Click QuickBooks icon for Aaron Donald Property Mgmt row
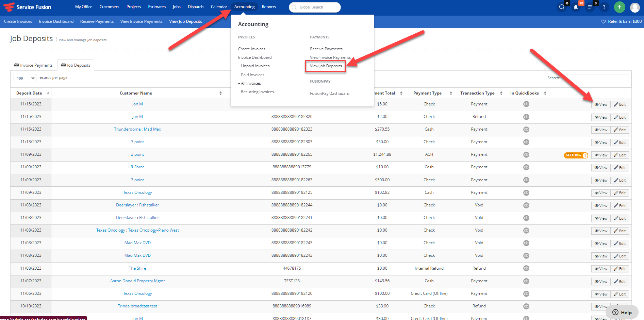Screen dimensions: 644x320 coord(526,281)
